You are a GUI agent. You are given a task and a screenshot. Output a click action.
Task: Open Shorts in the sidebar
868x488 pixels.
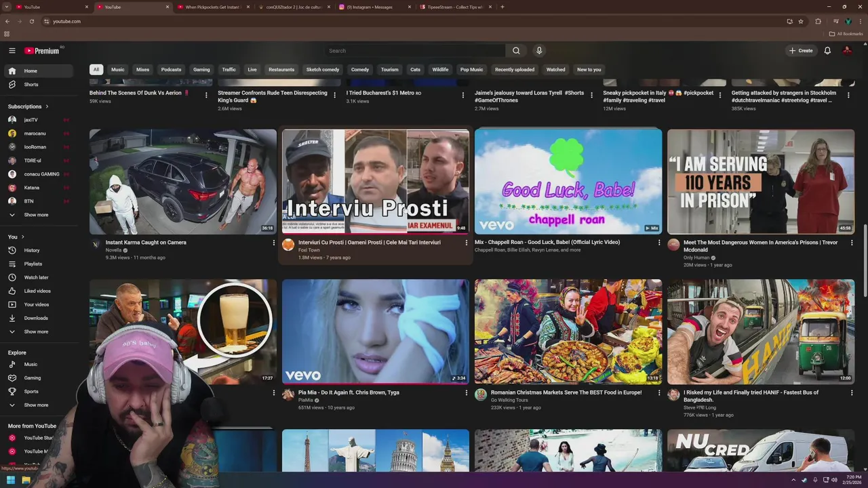39,85
